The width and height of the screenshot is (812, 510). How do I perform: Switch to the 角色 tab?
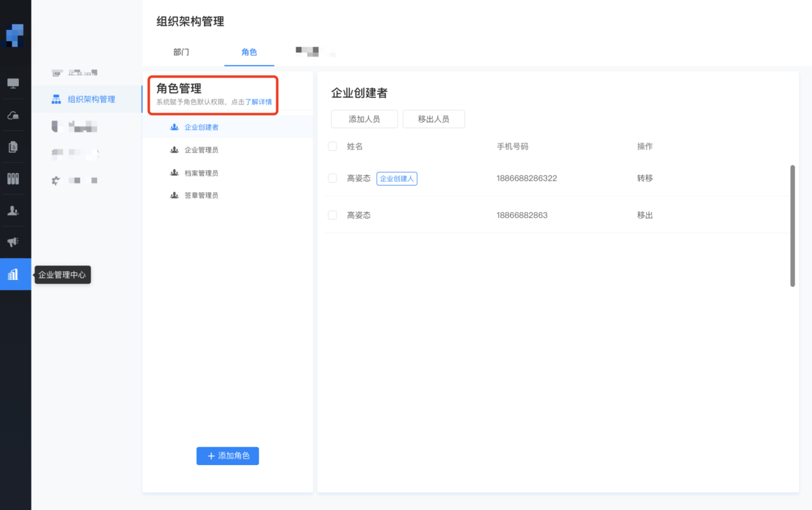[x=249, y=52]
